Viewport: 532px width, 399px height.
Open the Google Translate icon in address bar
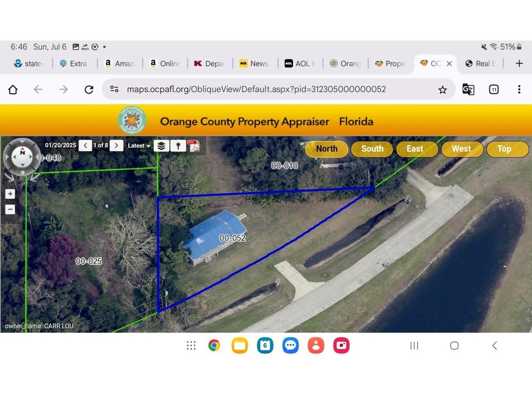(x=468, y=89)
